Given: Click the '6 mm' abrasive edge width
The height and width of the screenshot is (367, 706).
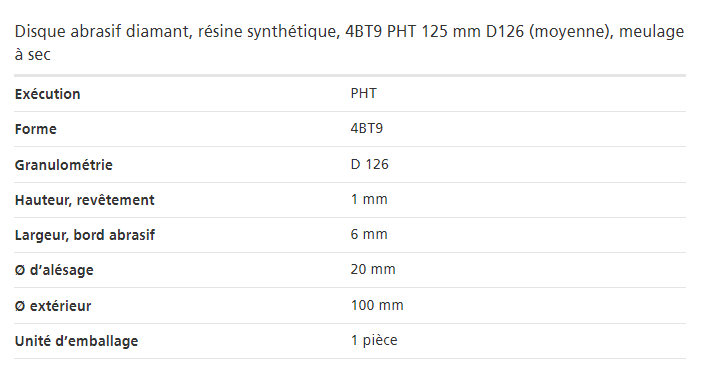Looking at the screenshot, I should [369, 234].
